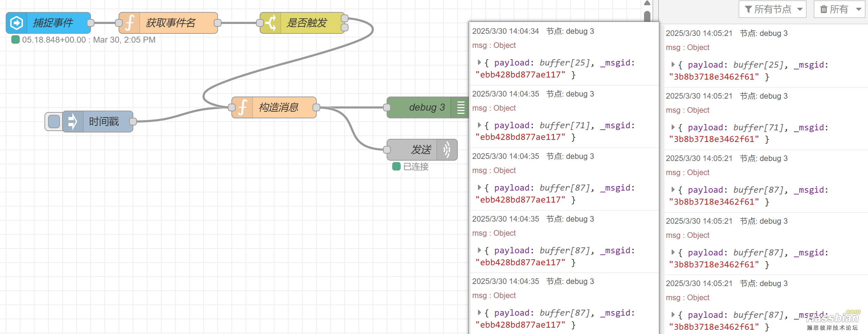Screen dimensions: 868x334
Task: Click the canvas vertical scrollbar thumb
Action: click(647, 17)
